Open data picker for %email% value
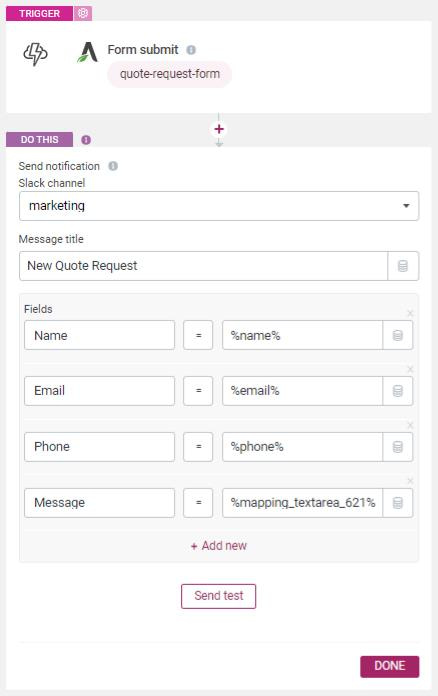438x696 pixels. (398, 391)
